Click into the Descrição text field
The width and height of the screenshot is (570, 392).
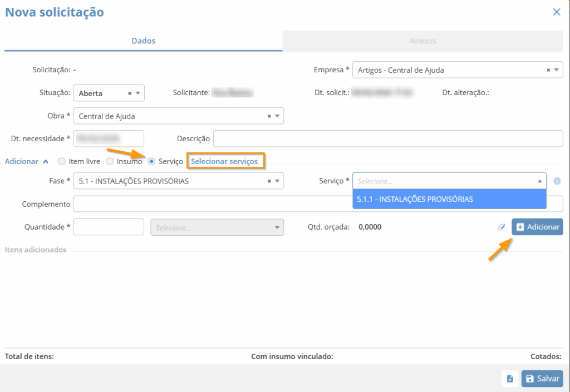click(387, 138)
